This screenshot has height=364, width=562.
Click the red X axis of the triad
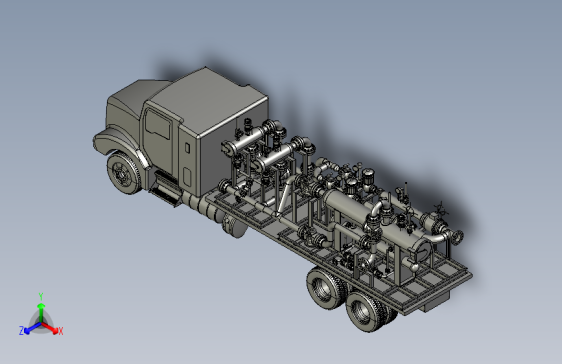49,327
